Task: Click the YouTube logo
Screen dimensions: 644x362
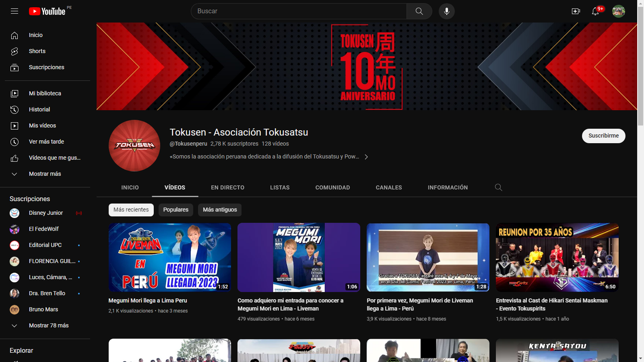Action: tap(47, 11)
